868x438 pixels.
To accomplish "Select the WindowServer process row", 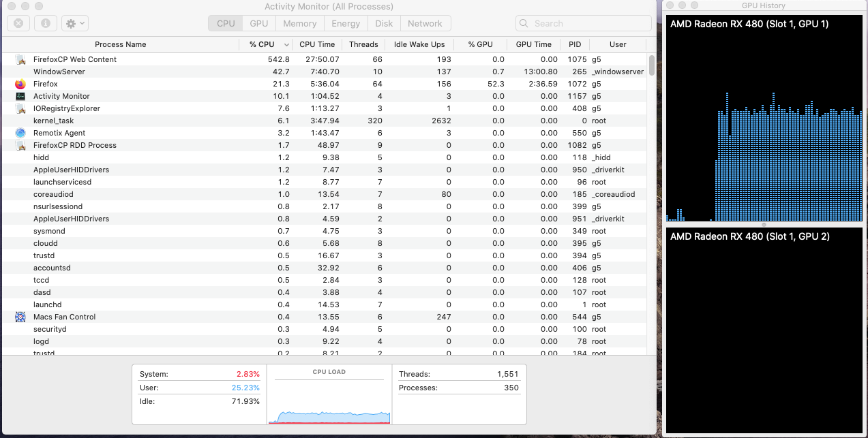I will [x=325, y=72].
